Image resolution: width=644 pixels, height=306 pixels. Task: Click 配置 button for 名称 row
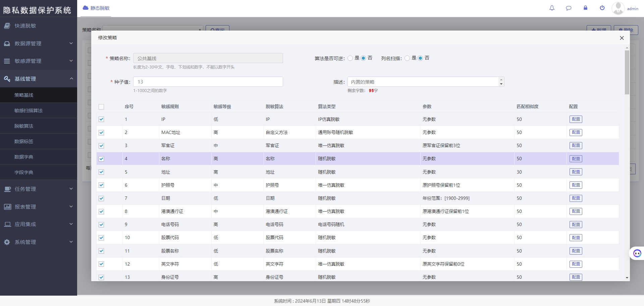576,159
